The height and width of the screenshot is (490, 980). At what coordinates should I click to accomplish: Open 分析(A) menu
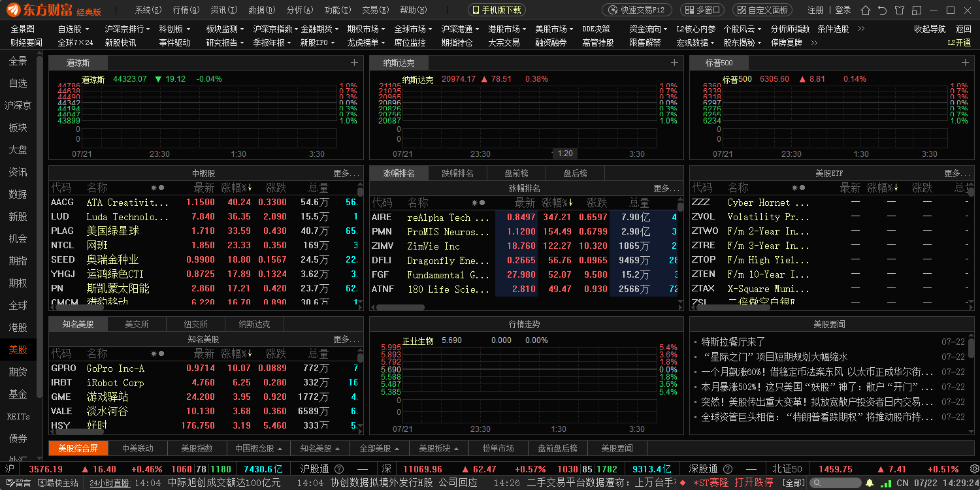(x=300, y=10)
